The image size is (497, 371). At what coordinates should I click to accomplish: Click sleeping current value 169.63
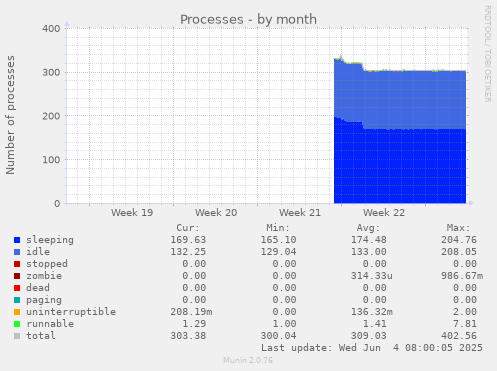coord(188,240)
